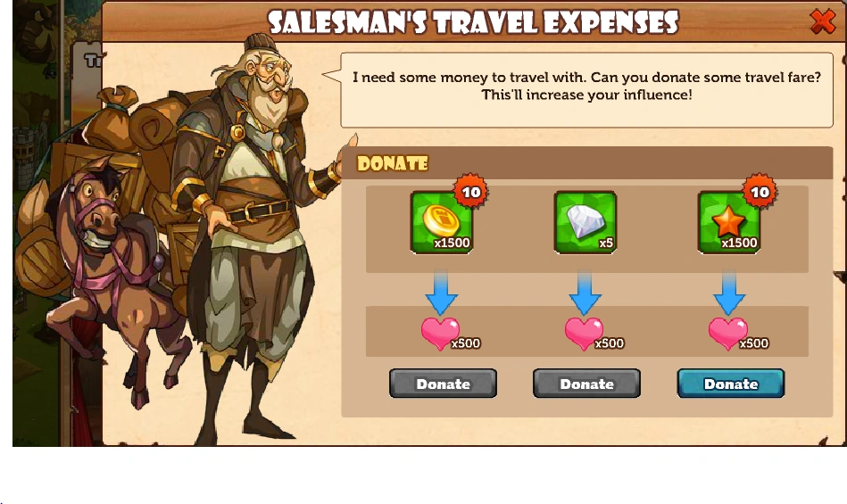Click the orange star x1500 icon
The width and height of the screenshot is (847, 504).
coord(729,222)
